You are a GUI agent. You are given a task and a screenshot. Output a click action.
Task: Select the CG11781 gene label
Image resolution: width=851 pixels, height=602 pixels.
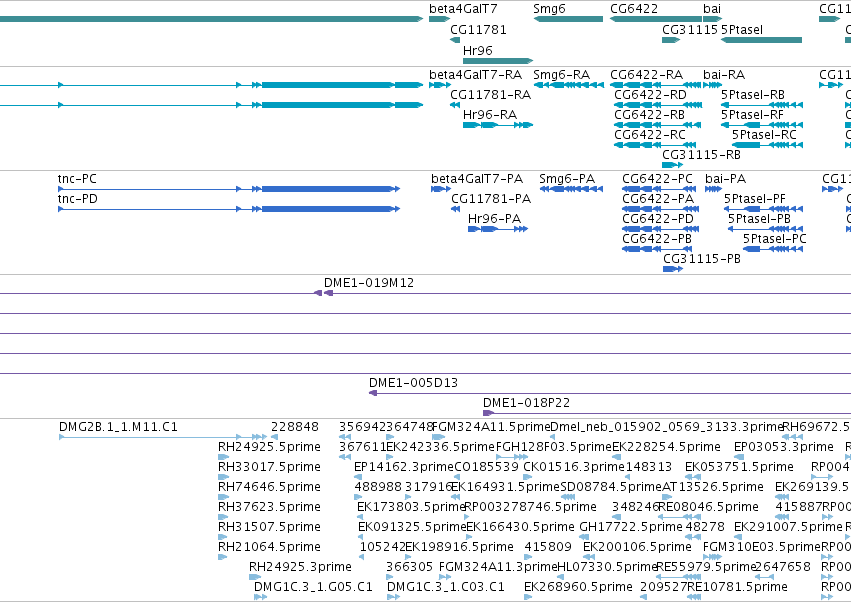[478, 29]
